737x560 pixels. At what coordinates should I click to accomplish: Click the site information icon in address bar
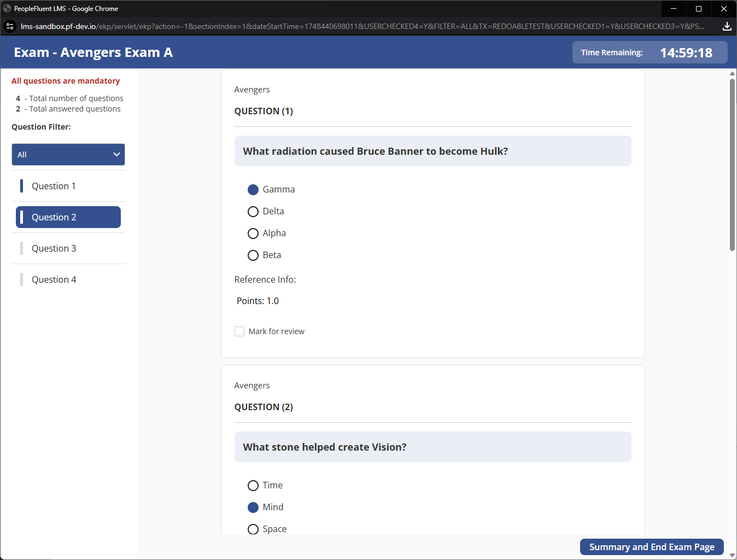(10, 26)
